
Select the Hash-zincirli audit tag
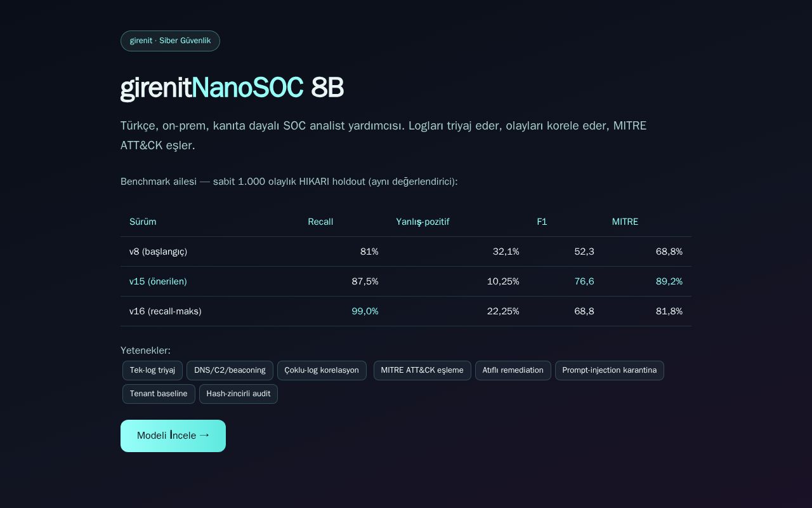point(239,394)
